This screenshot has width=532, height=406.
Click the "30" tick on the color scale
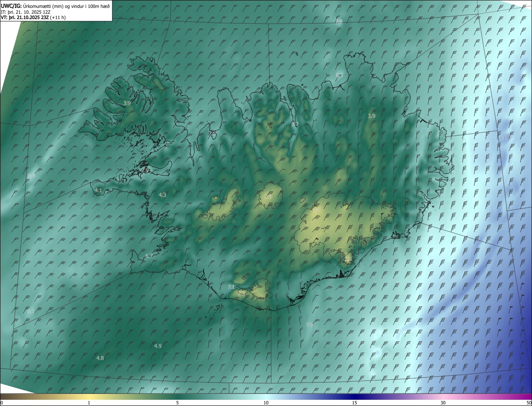coord(443,403)
